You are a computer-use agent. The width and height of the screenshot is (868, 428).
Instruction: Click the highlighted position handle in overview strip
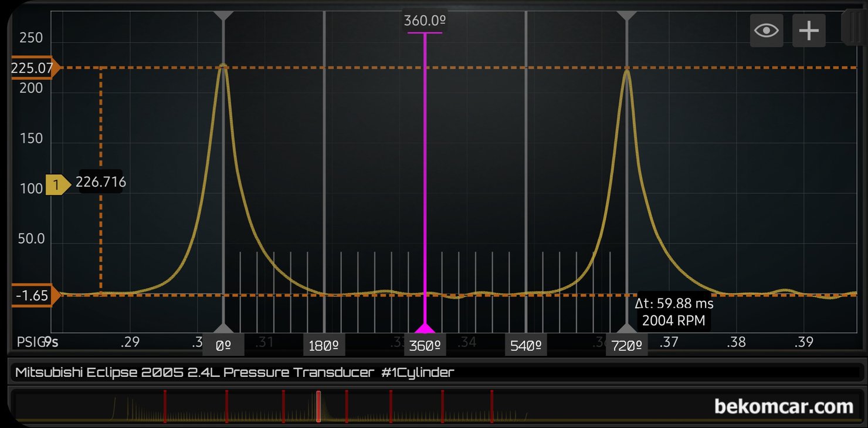318,406
